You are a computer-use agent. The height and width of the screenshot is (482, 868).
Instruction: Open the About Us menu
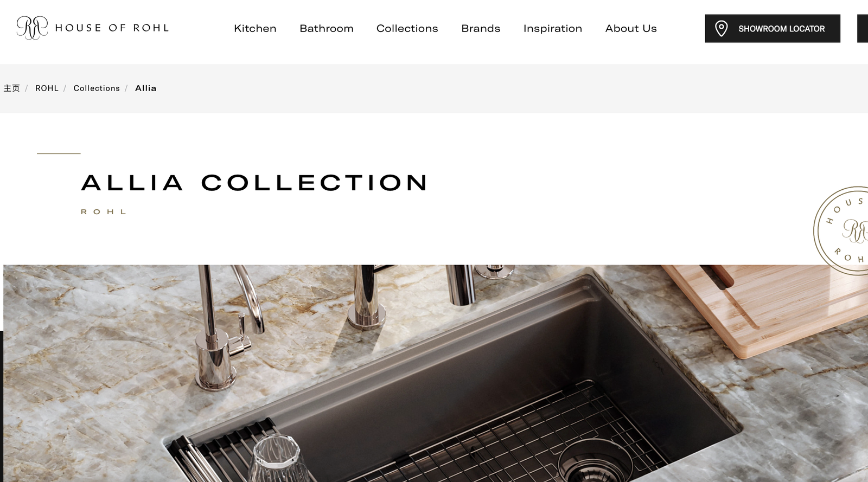point(631,28)
